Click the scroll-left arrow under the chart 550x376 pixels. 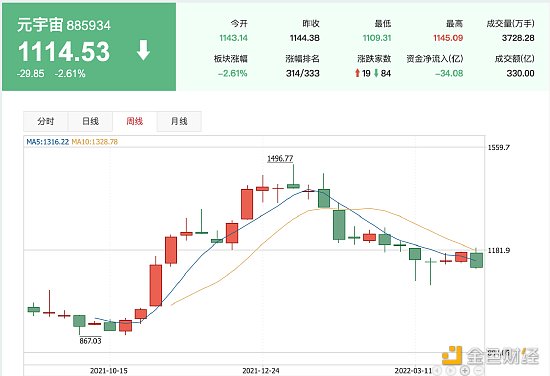[x=437, y=371]
